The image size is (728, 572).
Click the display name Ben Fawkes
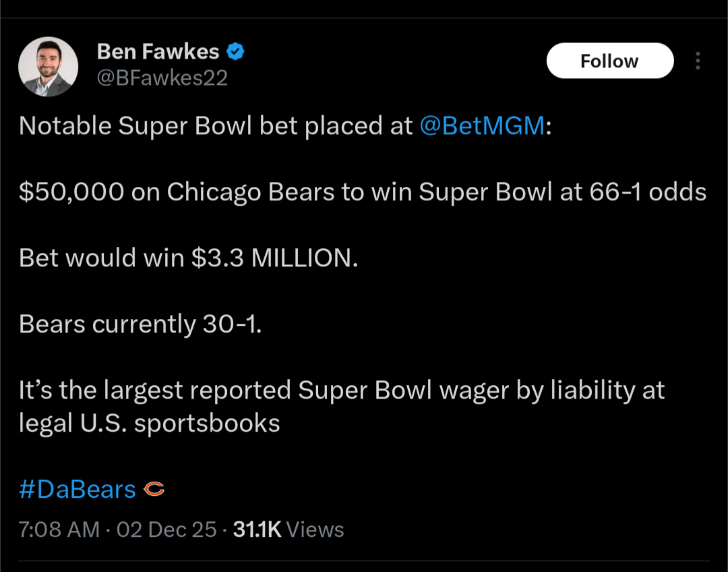coord(158,51)
